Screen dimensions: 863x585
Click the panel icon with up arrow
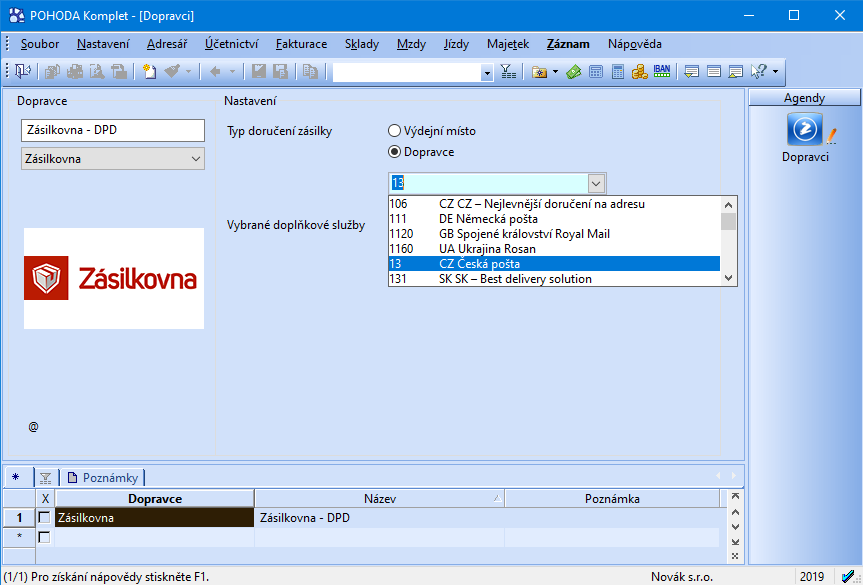(x=736, y=72)
